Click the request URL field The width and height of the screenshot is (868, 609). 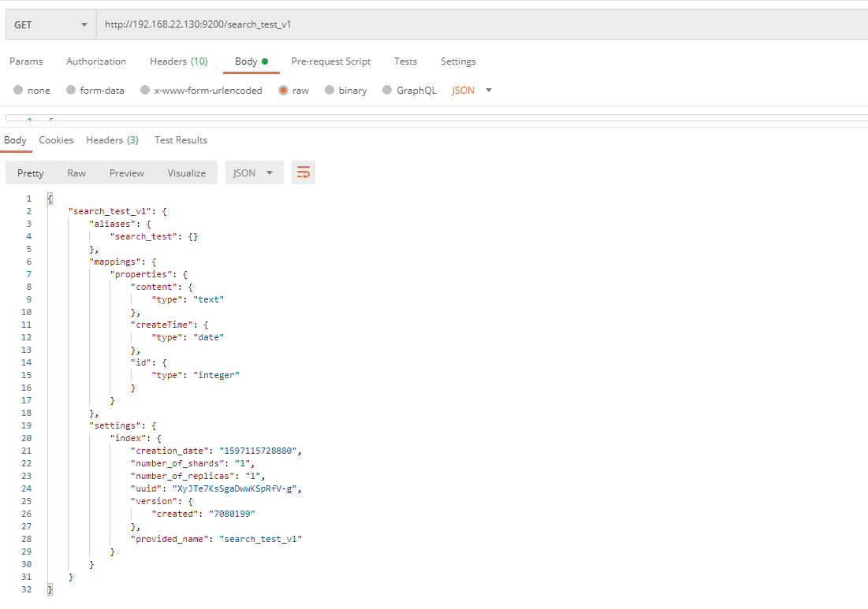click(x=482, y=24)
